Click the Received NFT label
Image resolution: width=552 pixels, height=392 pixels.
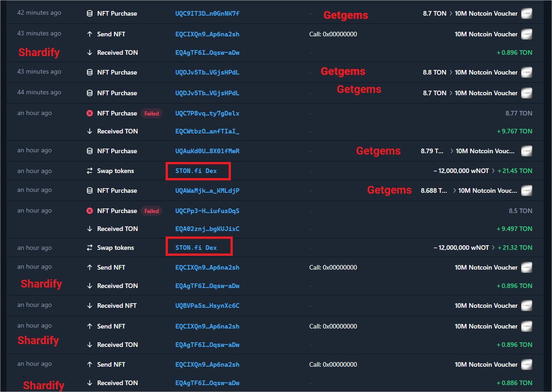click(x=117, y=306)
